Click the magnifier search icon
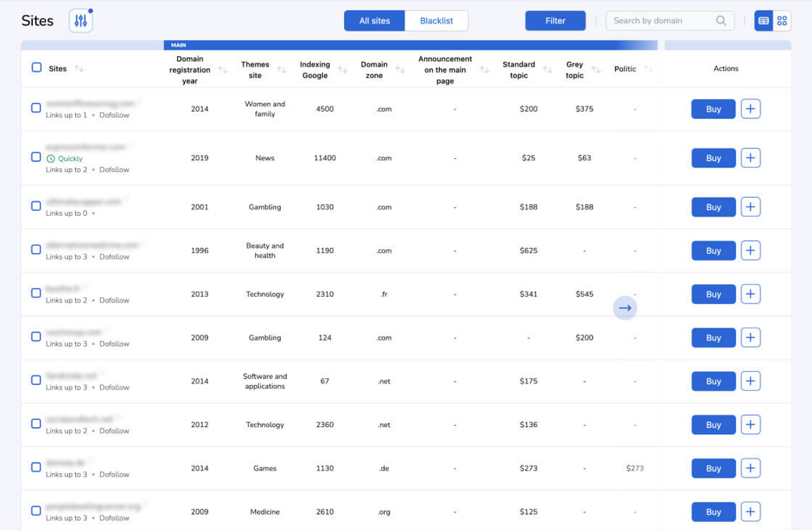The image size is (812, 530). tap(721, 20)
